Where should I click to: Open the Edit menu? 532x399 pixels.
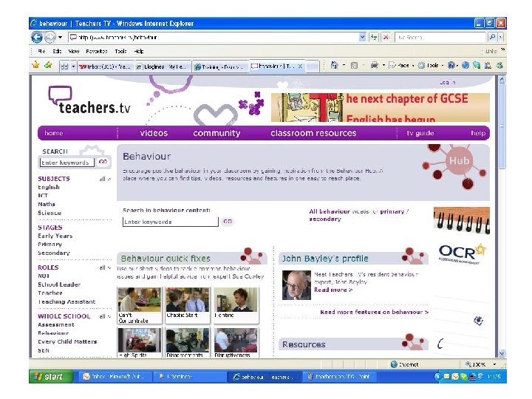[x=57, y=51]
